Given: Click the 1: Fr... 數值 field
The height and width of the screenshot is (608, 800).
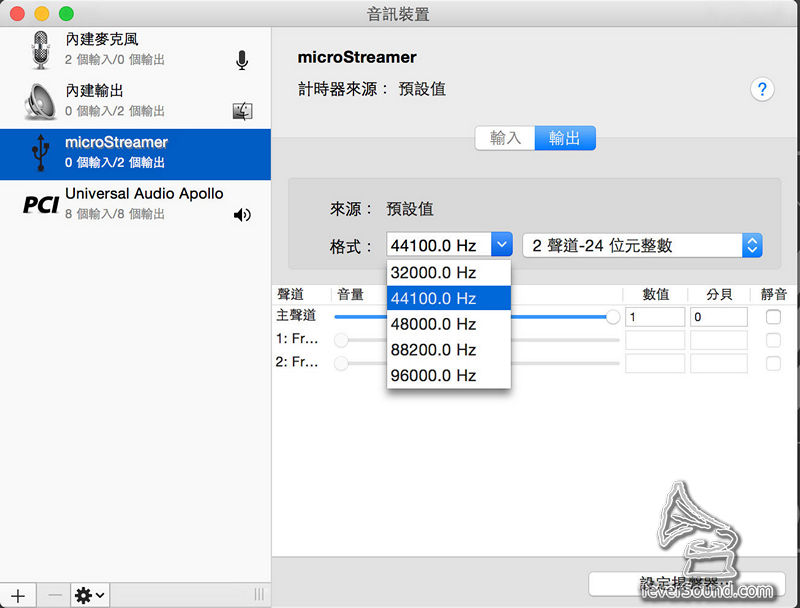Looking at the screenshot, I should click(655, 340).
